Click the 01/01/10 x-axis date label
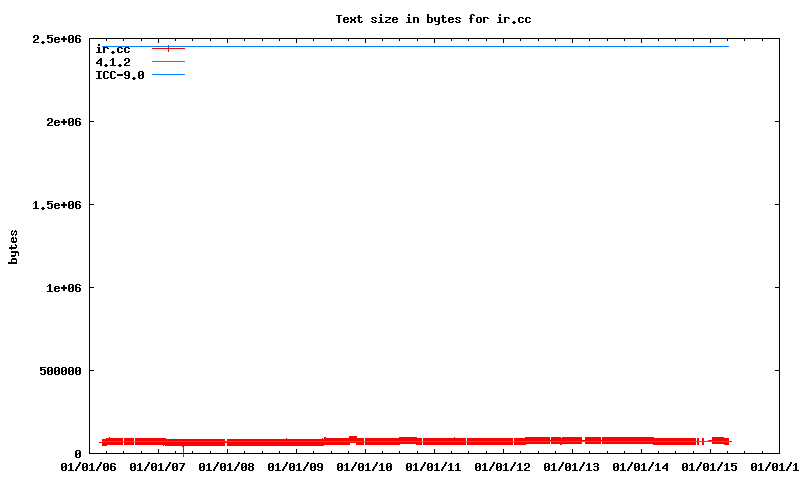This screenshot has width=800, height=480. (365, 466)
